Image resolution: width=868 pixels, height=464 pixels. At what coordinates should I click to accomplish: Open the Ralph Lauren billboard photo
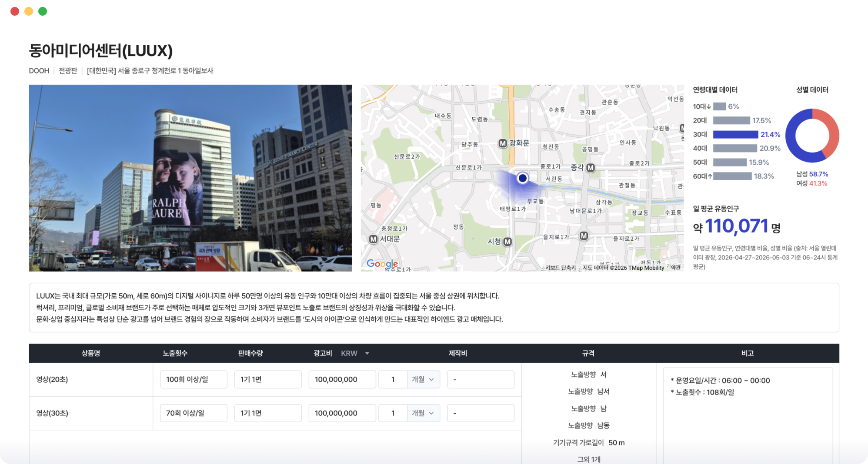point(190,178)
